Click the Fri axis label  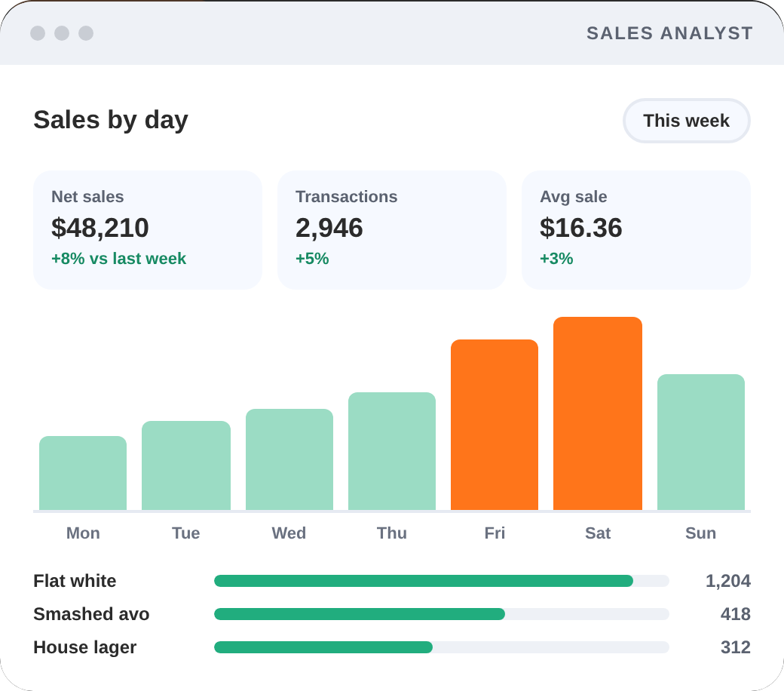495,533
